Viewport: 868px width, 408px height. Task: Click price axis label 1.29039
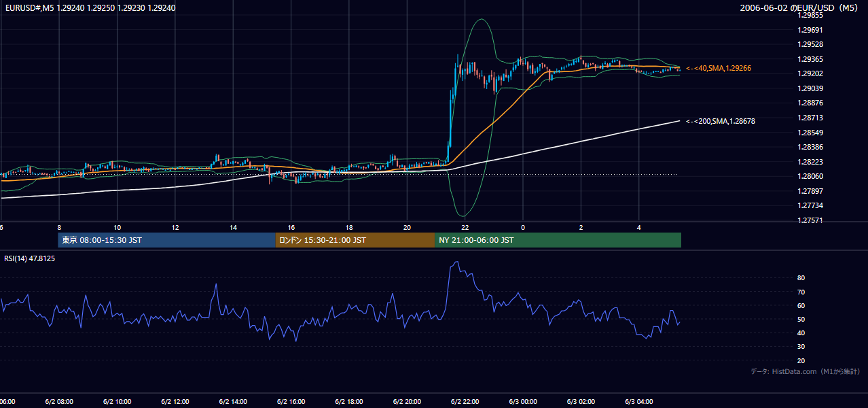(810, 88)
